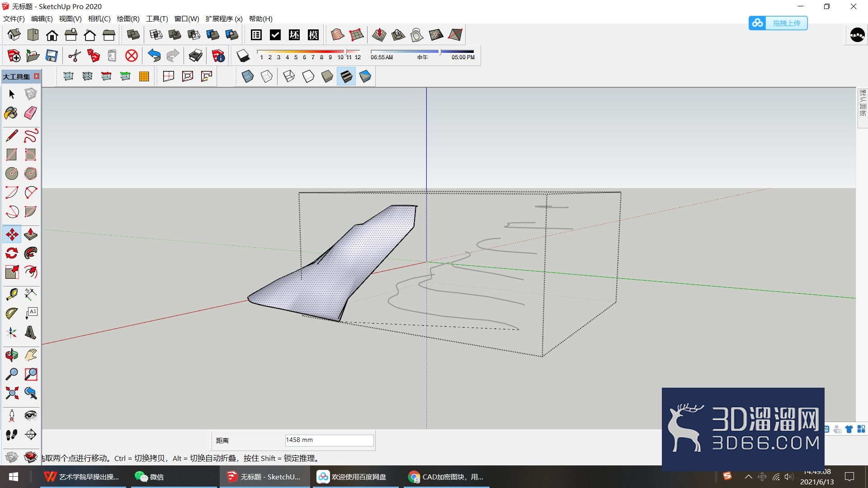The width and height of the screenshot is (868, 488).
Task: Open the 文件(F) menu
Action: (x=14, y=19)
